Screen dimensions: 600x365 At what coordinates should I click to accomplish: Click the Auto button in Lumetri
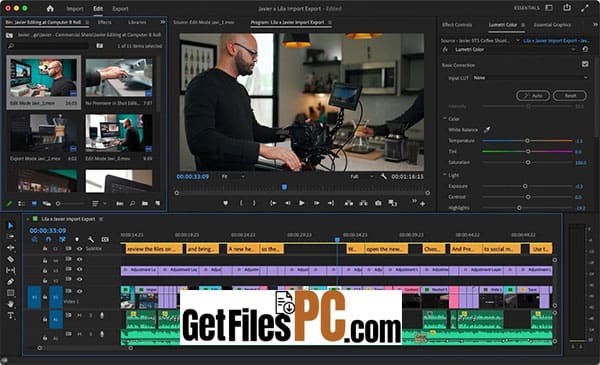coord(533,96)
